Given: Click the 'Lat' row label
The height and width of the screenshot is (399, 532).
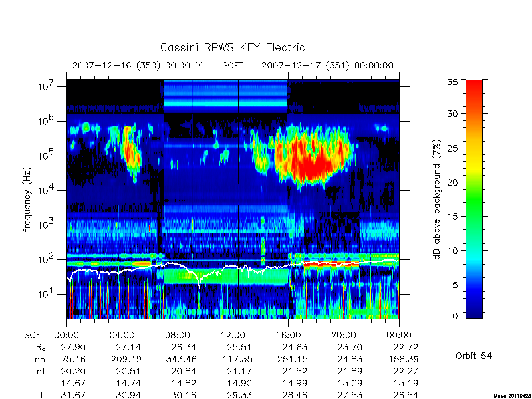Looking at the screenshot, I should tap(39, 372).
